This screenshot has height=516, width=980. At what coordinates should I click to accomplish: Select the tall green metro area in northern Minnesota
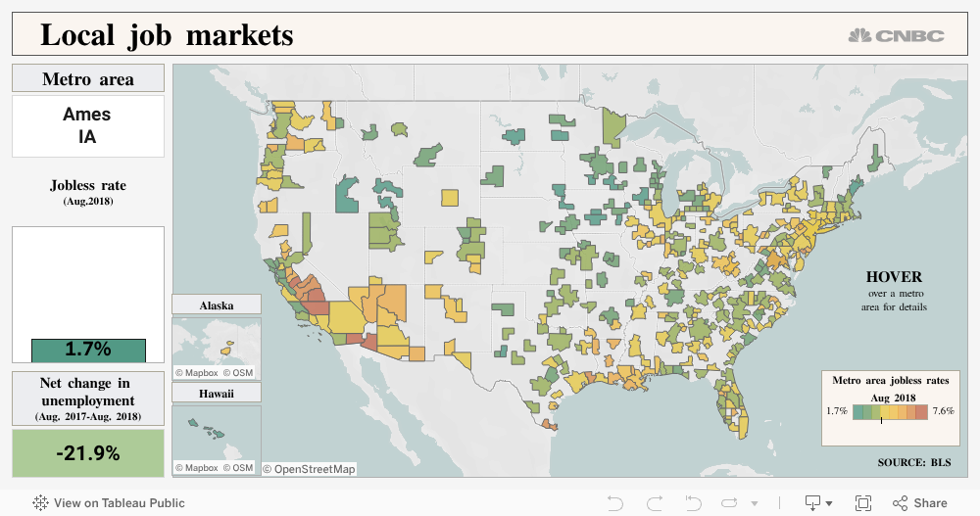(x=613, y=127)
